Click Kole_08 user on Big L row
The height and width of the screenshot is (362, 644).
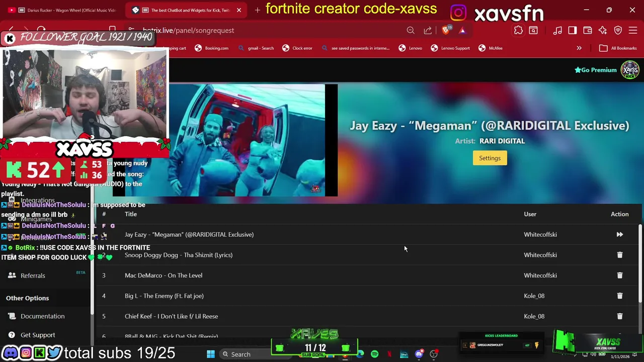click(534, 296)
